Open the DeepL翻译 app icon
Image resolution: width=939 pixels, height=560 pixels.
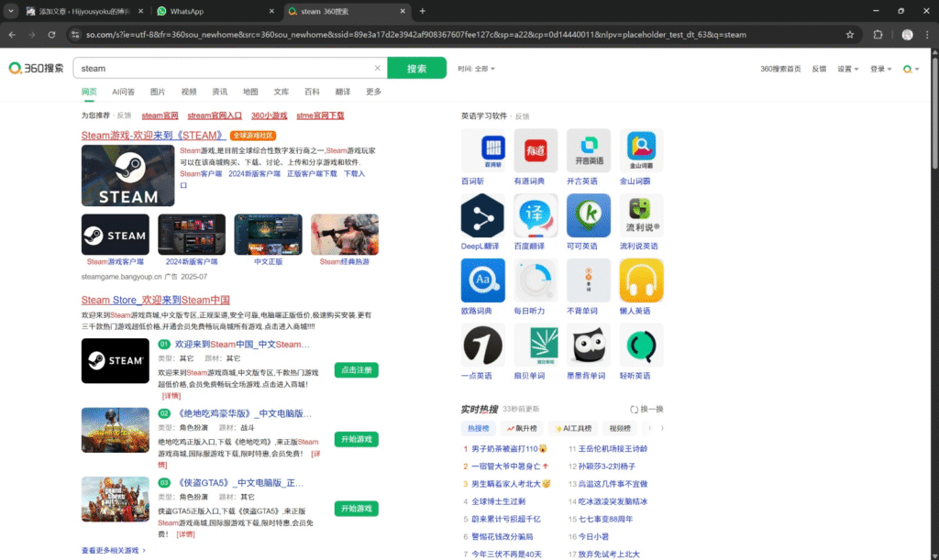(482, 215)
